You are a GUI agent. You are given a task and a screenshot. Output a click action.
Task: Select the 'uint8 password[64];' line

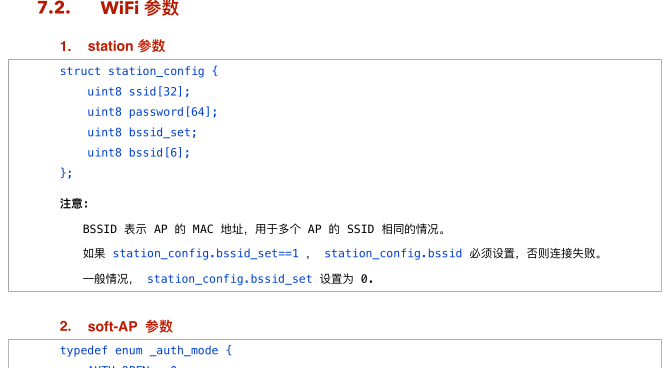(x=152, y=112)
